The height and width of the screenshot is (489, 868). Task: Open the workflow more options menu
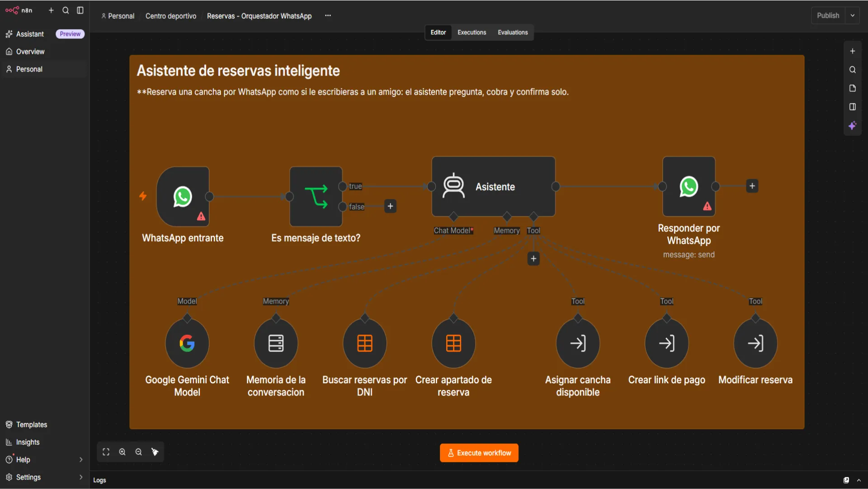click(x=328, y=16)
